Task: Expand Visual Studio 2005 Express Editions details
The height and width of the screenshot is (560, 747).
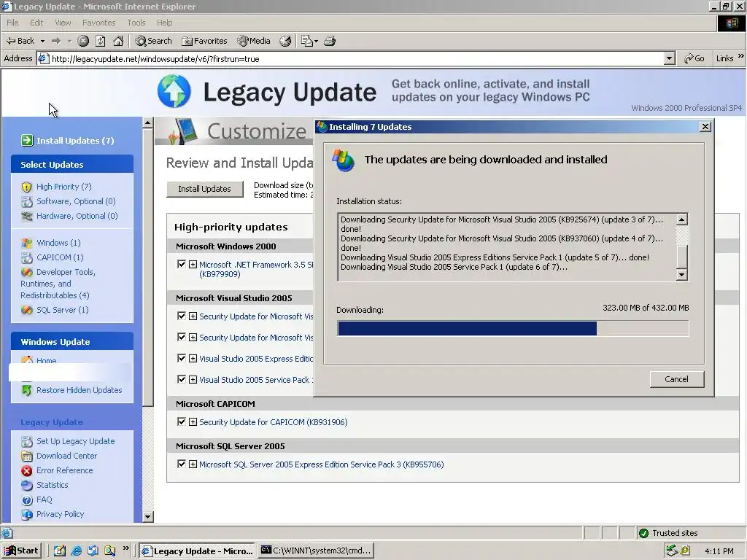Action: coord(193,359)
